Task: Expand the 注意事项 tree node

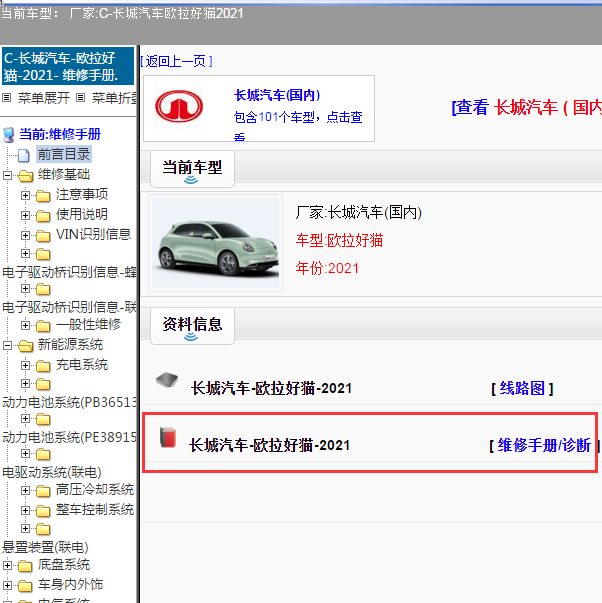Action: pyautogui.click(x=25, y=195)
